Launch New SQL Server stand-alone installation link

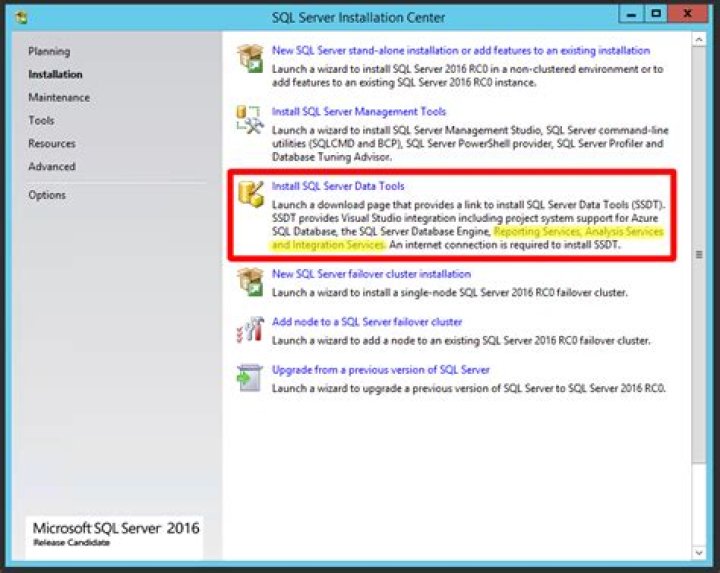point(461,51)
